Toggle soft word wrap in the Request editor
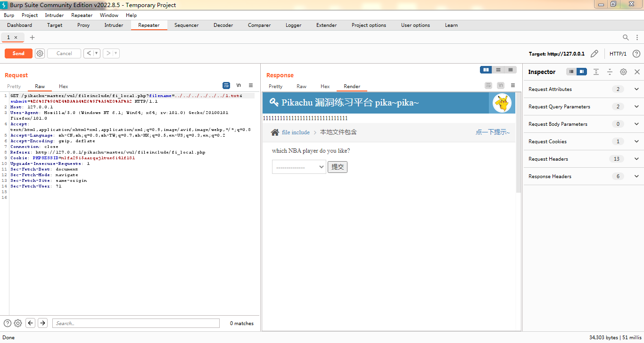 (x=226, y=85)
